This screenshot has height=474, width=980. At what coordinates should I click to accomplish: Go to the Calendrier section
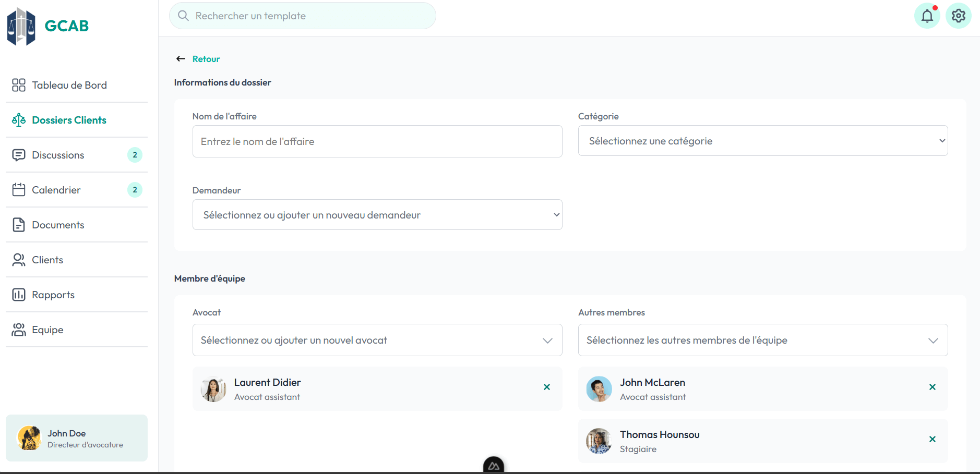pyautogui.click(x=56, y=190)
